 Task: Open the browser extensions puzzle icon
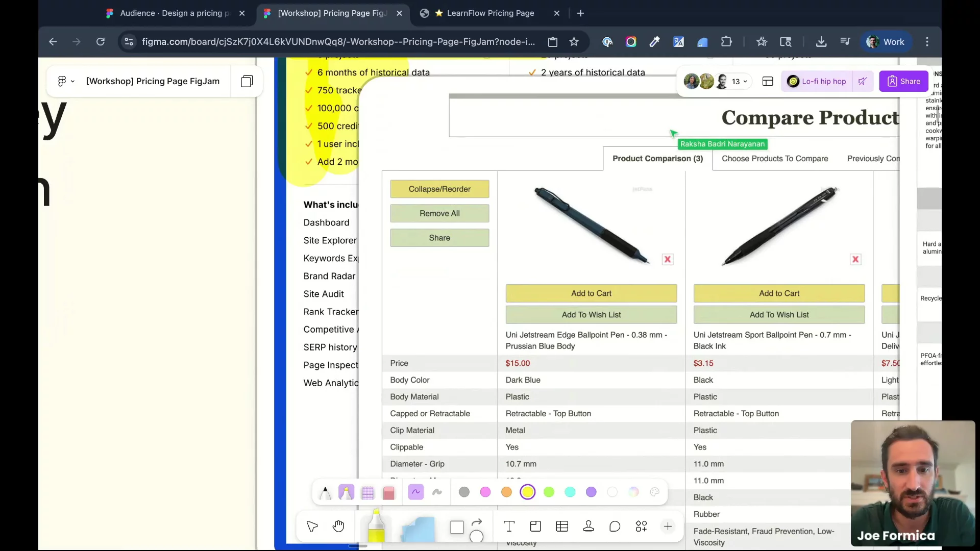point(726,42)
